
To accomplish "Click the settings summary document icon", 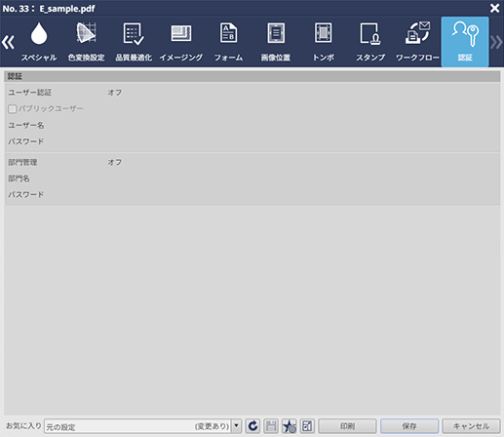I will pos(307,426).
